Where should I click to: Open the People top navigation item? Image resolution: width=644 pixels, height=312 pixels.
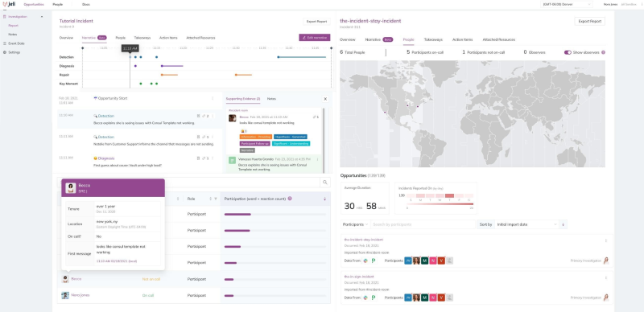58,5
